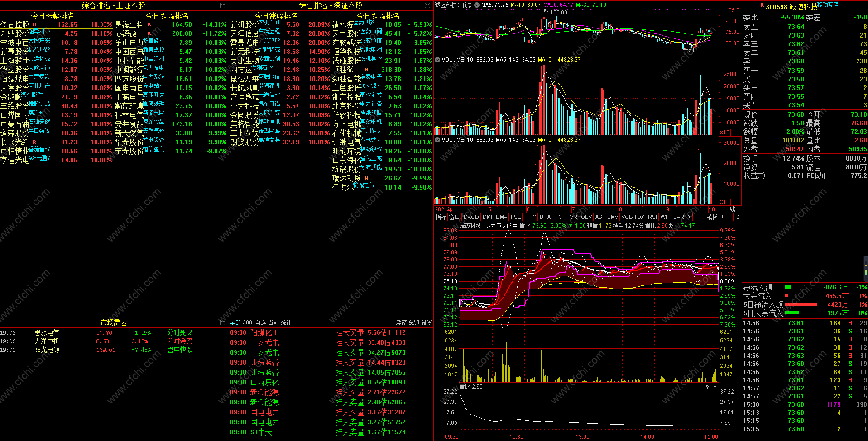
Task: Open the 窗口 tab
Action: tap(454, 217)
